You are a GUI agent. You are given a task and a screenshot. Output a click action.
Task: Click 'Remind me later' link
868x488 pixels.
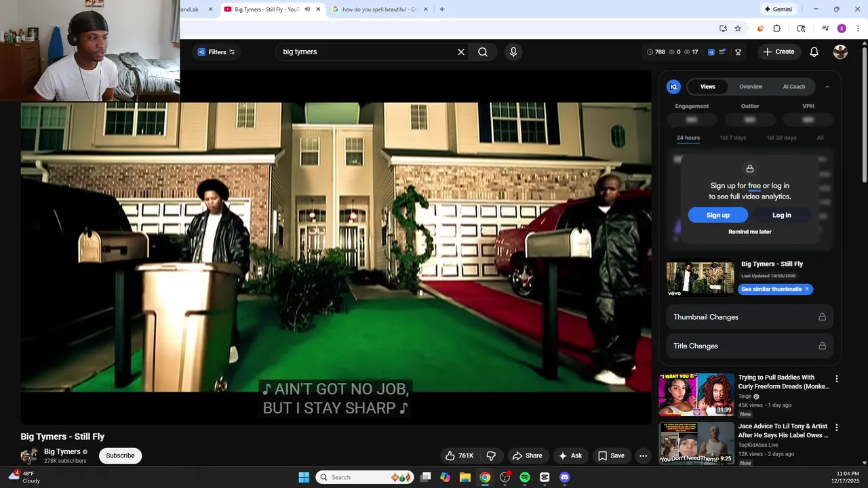(749, 232)
